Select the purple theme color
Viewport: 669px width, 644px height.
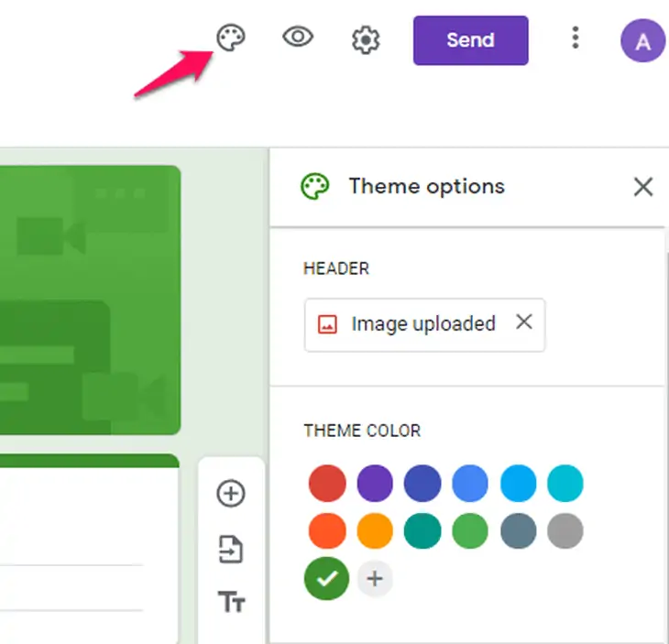(375, 483)
